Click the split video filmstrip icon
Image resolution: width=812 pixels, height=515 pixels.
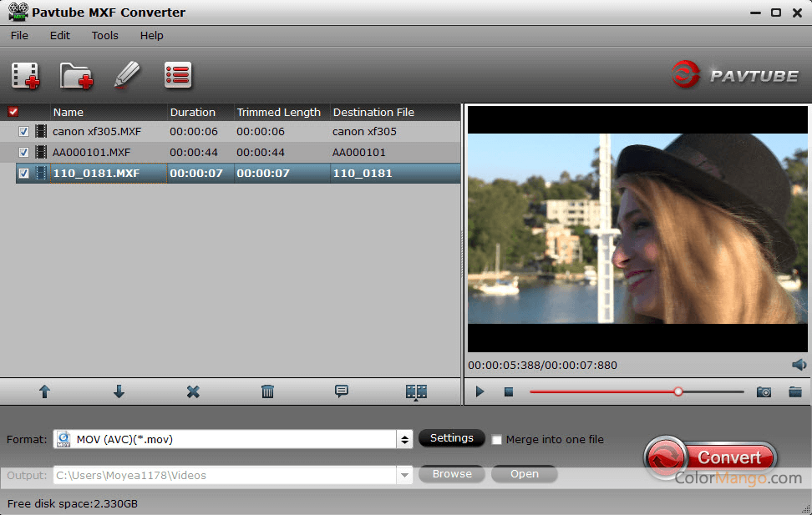tap(416, 392)
